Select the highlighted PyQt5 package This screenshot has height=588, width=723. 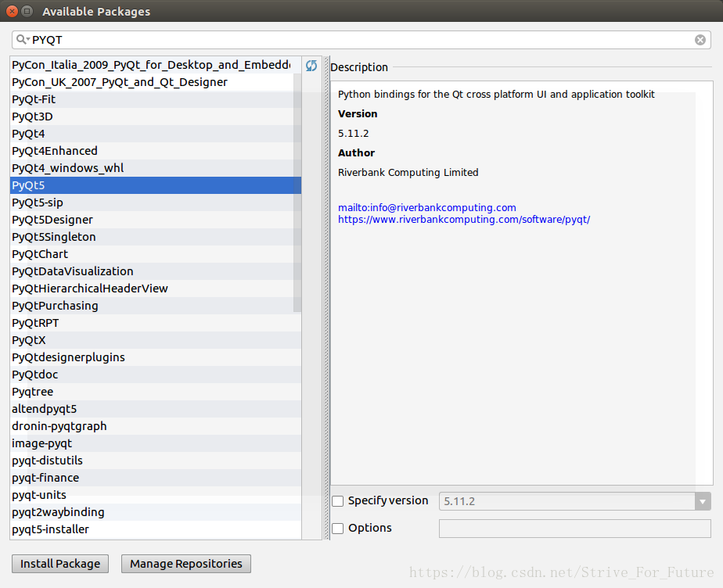point(156,185)
